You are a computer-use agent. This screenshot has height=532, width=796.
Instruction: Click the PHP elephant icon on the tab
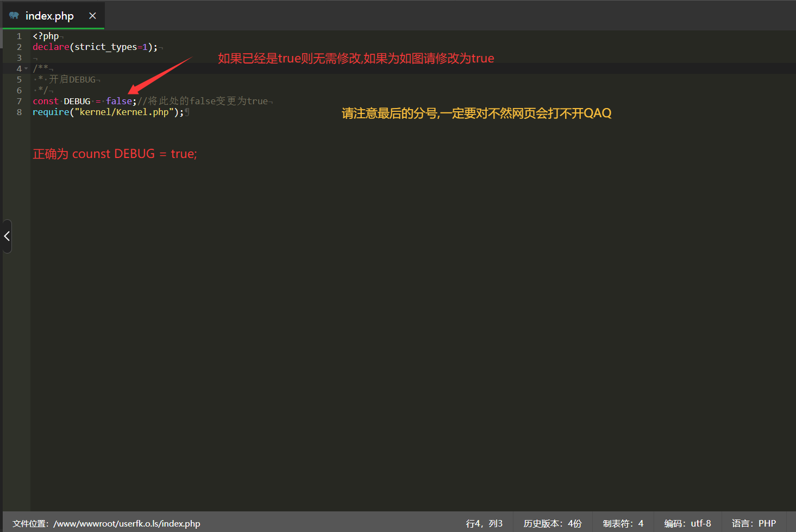14,16
